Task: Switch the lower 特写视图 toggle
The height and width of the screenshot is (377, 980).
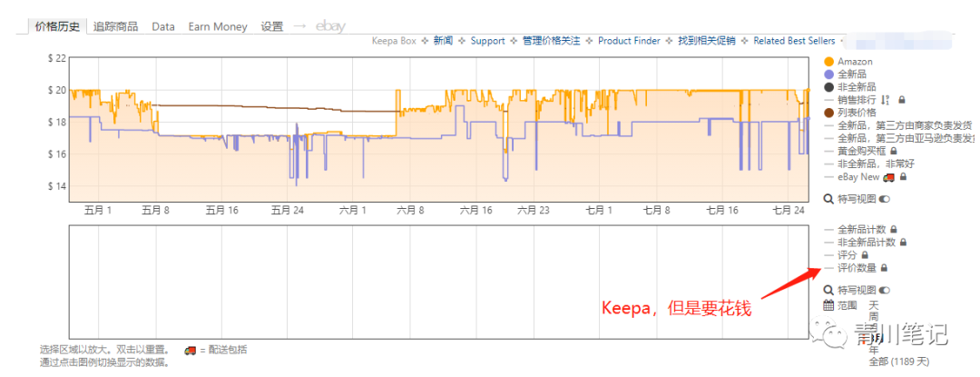Action: [x=885, y=290]
